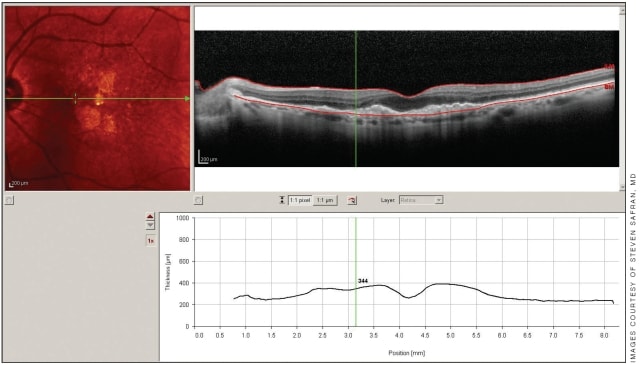This screenshot has height=365, width=640.
Task: Click the 344 thickness value label
Action: pyautogui.click(x=362, y=281)
